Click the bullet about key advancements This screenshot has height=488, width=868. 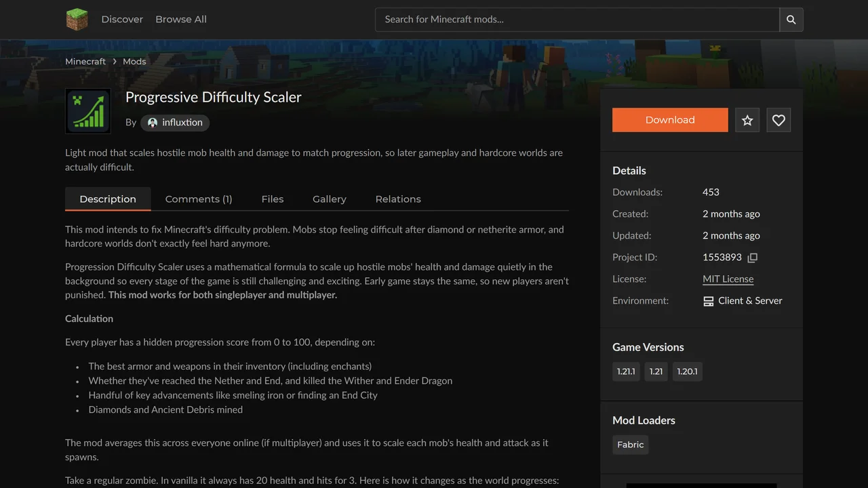pos(233,395)
